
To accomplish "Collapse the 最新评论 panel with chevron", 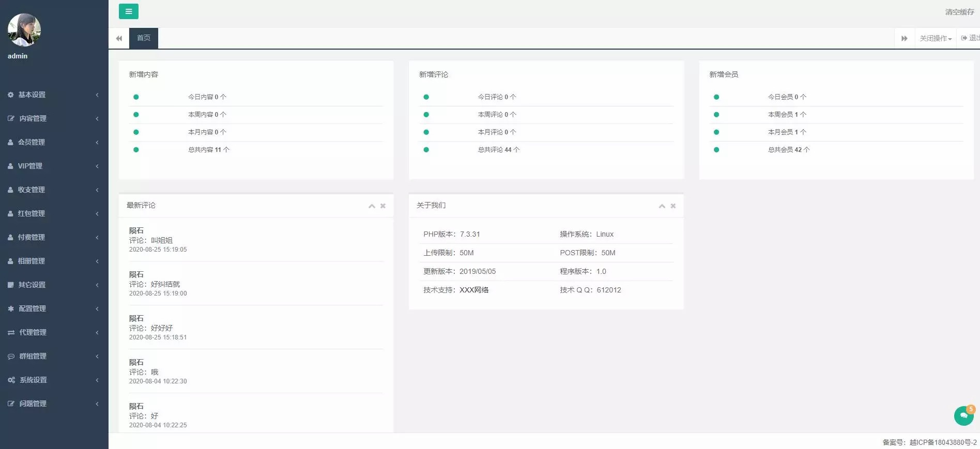I will (372, 206).
